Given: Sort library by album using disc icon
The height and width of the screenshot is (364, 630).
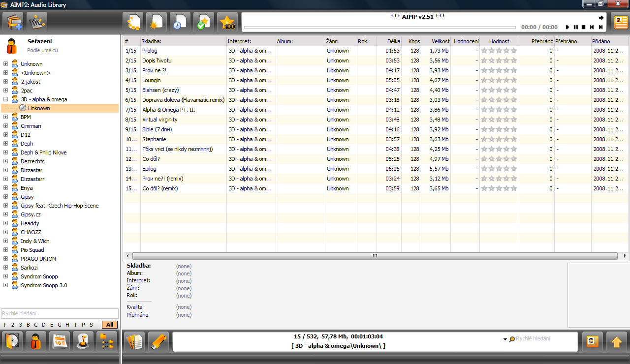Looking at the screenshot, I should [13, 341].
